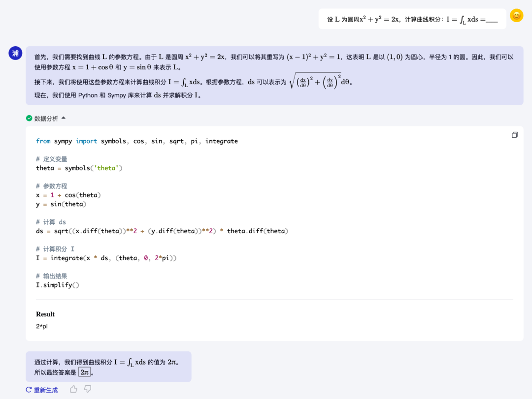
Task: Give negative feedback on the answer
Action: [87, 389]
